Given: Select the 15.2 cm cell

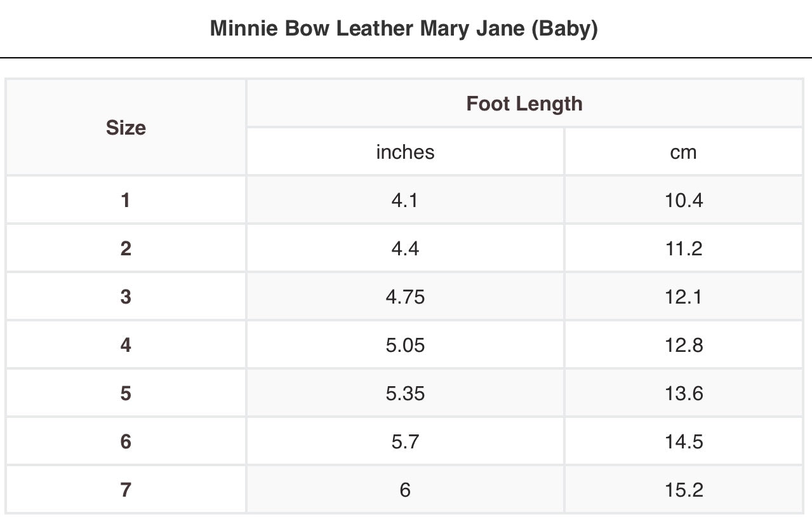Looking at the screenshot, I should tap(684, 490).
